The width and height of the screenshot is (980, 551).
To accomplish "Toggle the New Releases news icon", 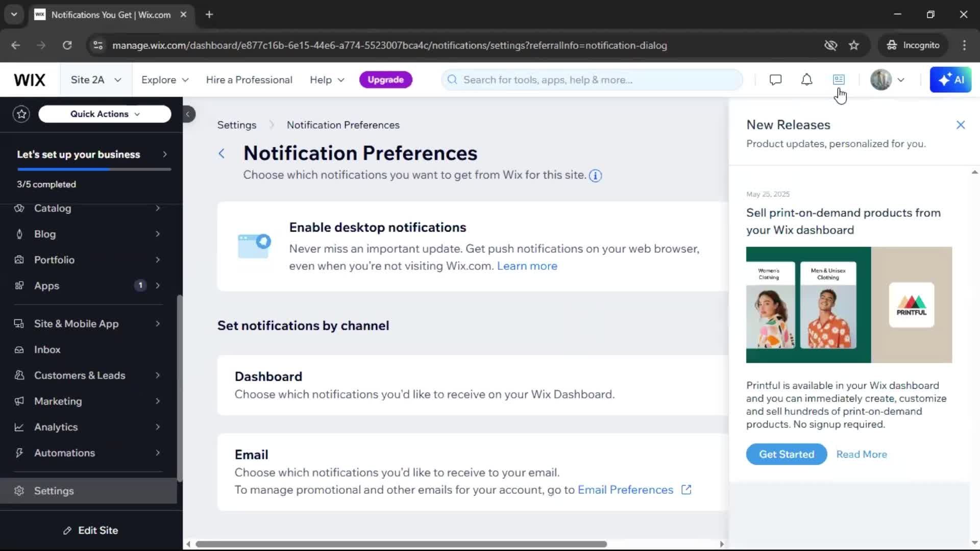I will (839, 80).
